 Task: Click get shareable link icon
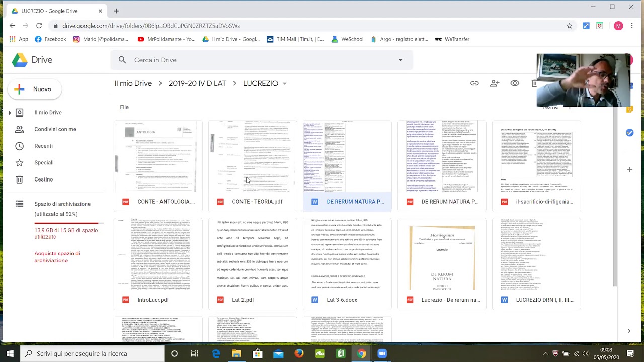pos(474,83)
